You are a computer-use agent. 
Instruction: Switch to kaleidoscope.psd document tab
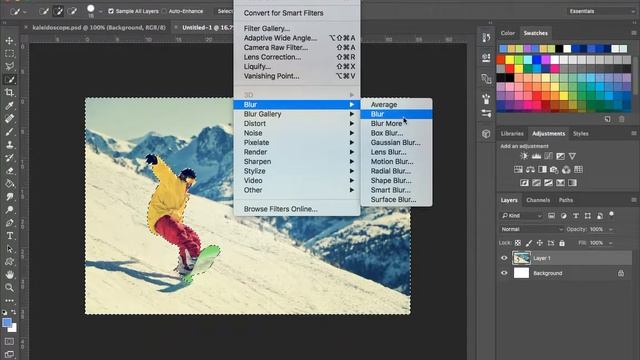(99, 28)
